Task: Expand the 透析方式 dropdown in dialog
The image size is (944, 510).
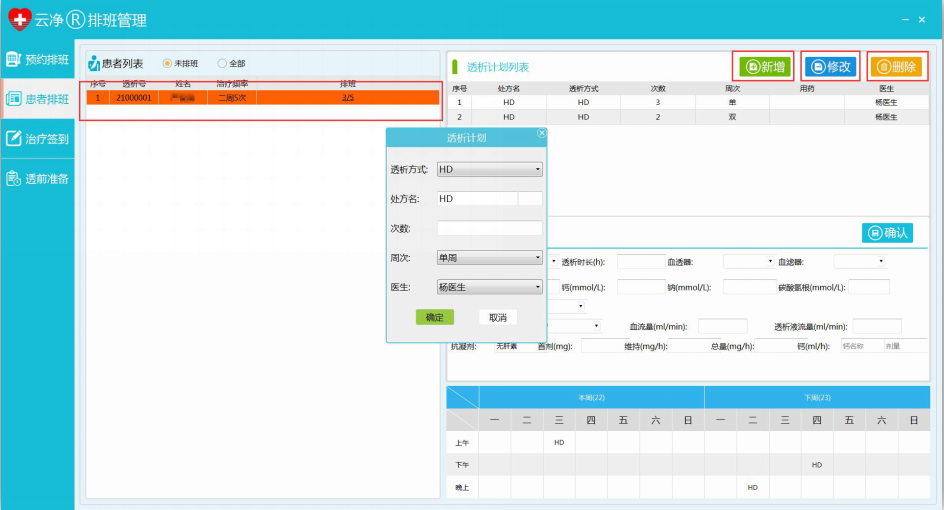Action: pyautogui.click(x=490, y=170)
